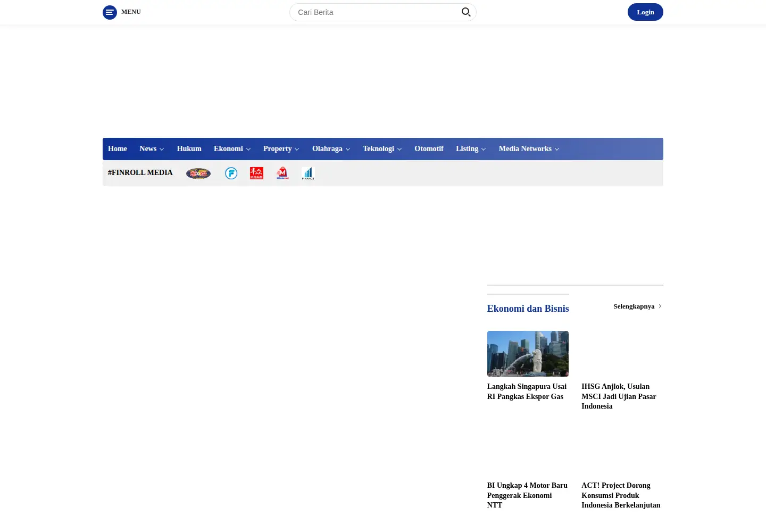This screenshot has width=766, height=532.
Task: Open article ACT! Project Dorong Konsumsi Produk
Action: (621, 495)
